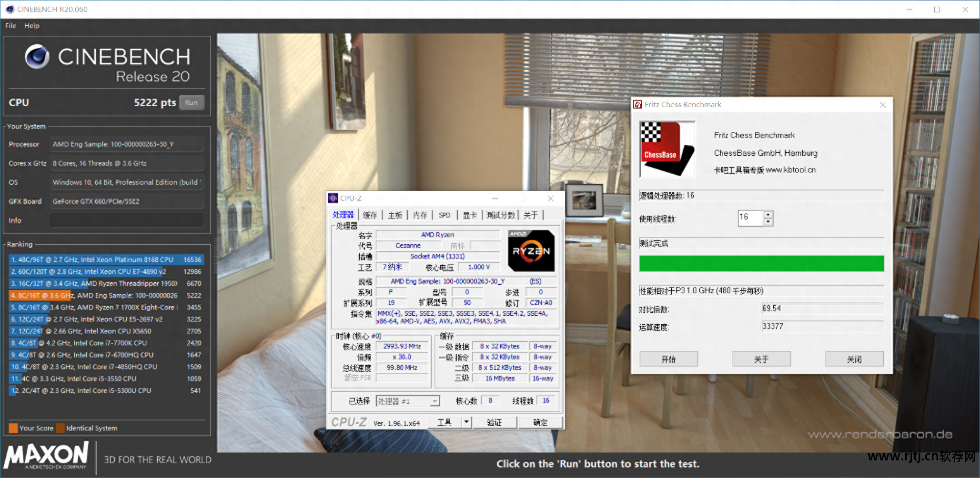The width and height of the screenshot is (980, 478).
Task: Click the 确定 button in CPU-Z
Action: click(540, 422)
